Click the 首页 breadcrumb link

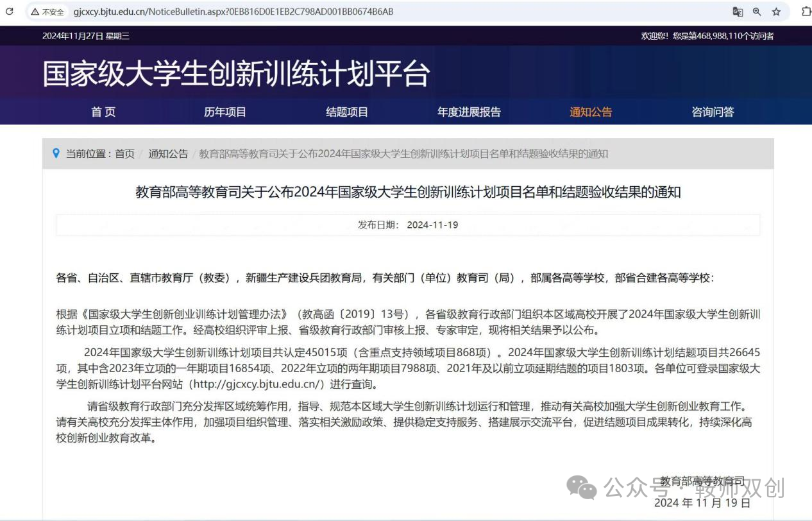pyautogui.click(x=125, y=153)
